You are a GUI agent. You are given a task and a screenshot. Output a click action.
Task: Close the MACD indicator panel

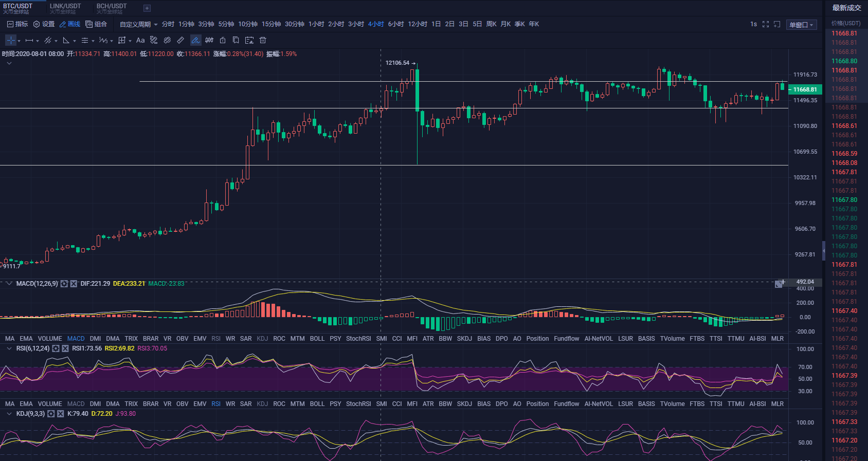tap(74, 284)
